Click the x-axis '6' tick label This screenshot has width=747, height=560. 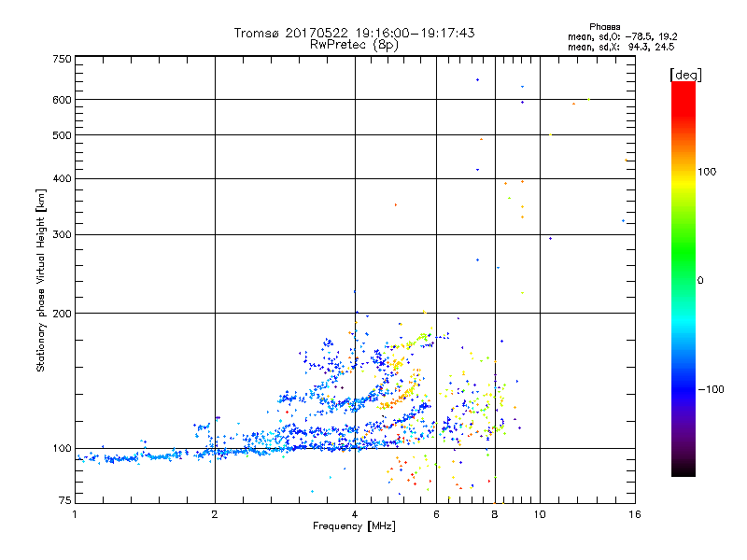click(436, 514)
